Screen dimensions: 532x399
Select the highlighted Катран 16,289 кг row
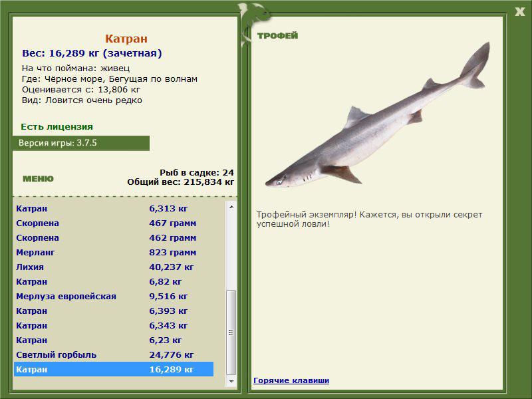(114, 369)
